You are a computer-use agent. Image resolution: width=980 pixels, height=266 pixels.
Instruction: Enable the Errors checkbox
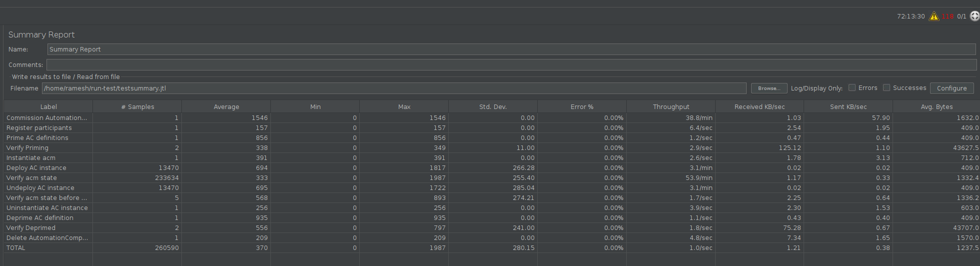pyautogui.click(x=852, y=87)
